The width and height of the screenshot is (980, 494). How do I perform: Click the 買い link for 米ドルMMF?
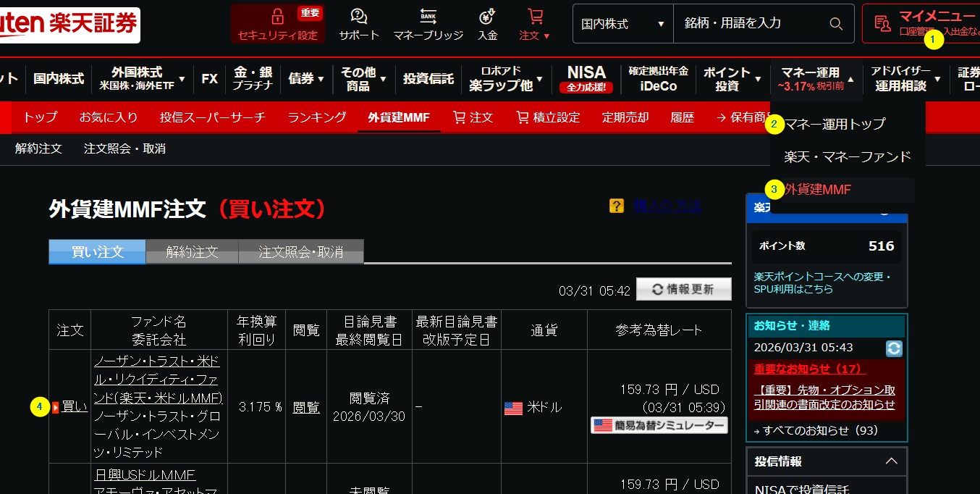(74, 407)
